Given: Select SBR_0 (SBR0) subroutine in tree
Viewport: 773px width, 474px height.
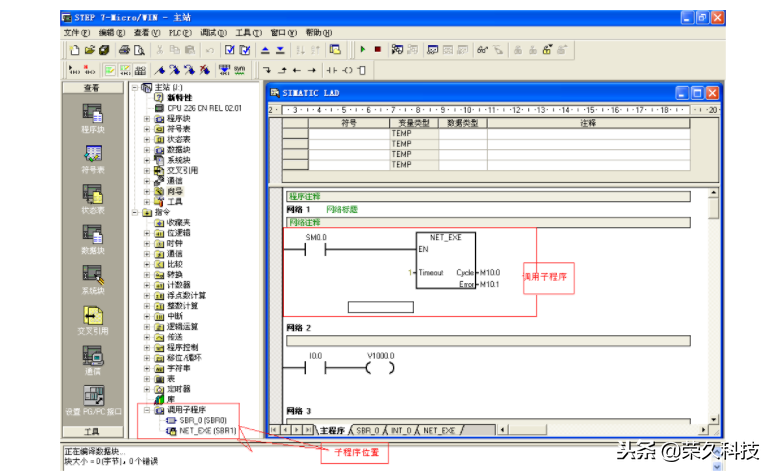Looking at the screenshot, I should coord(203,420).
